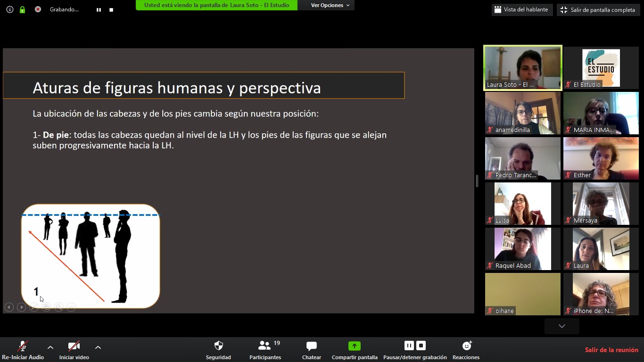Viewport: 644px width, 362px height.
Task: Click Salir de pantalla completa
Action: pyautogui.click(x=597, y=10)
